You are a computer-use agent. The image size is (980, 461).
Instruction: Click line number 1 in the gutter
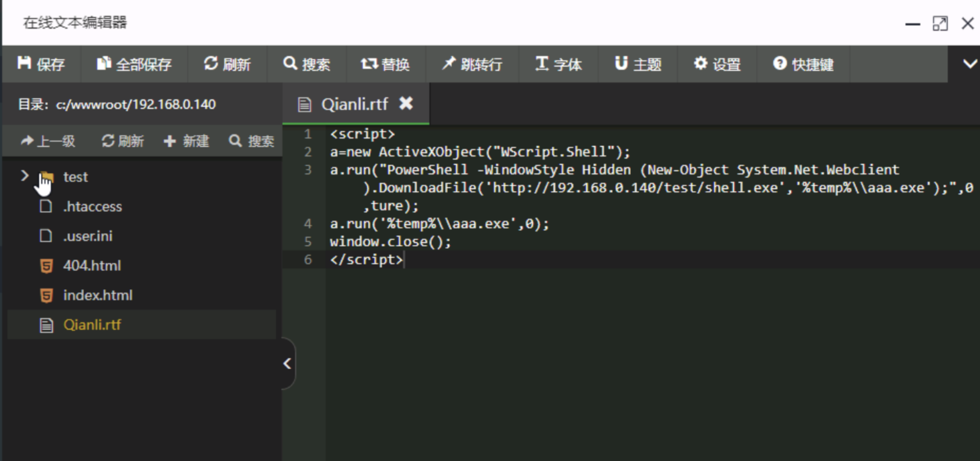click(x=308, y=134)
